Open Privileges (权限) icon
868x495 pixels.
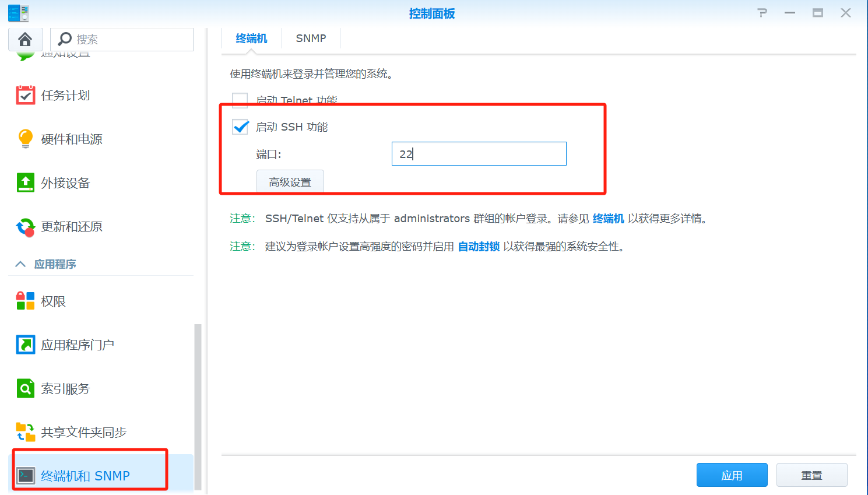25,301
